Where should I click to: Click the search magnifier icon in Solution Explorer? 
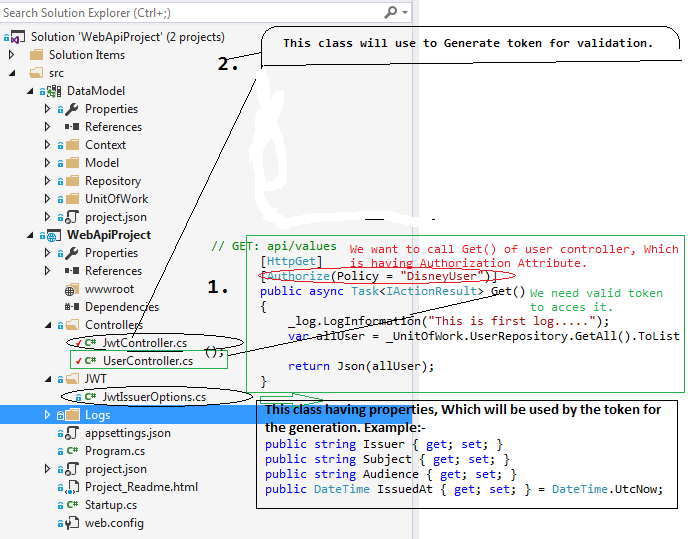[390, 12]
